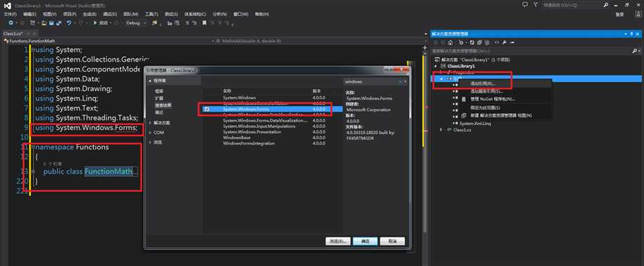The height and width of the screenshot is (266, 644).
Task: Click the Undo arrow icon
Action: (x=69, y=23)
